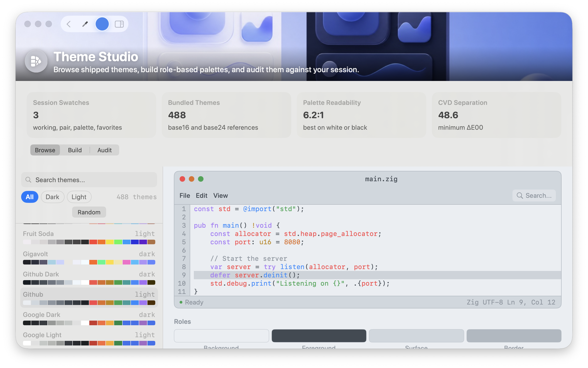The width and height of the screenshot is (588, 368).
Task: Open the CVD Separation card
Action: (496, 115)
